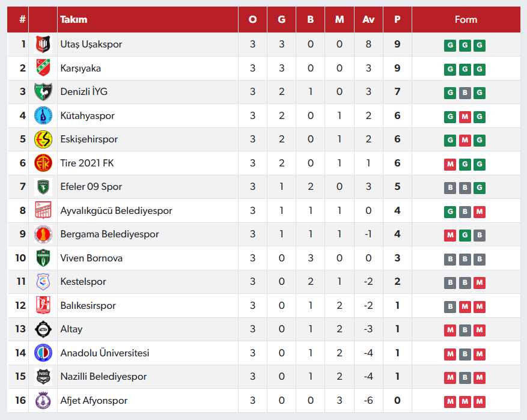527x420 pixels.
Task: Click Kütahyaspor's red M form badge
Action: [x=465, y=117]
